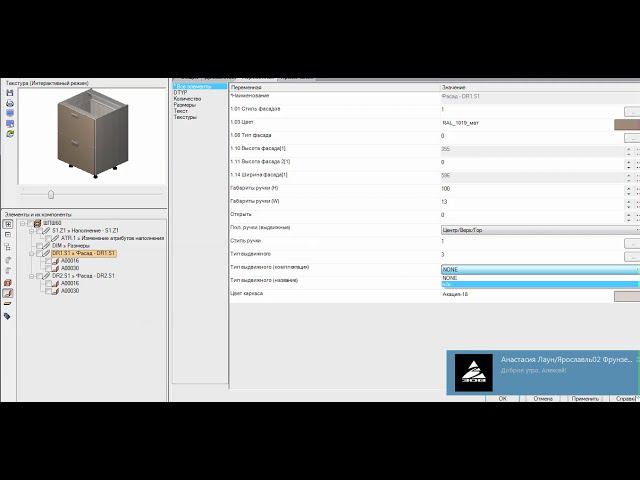
Task: Click the Справка button
Action: click(625, 398)
